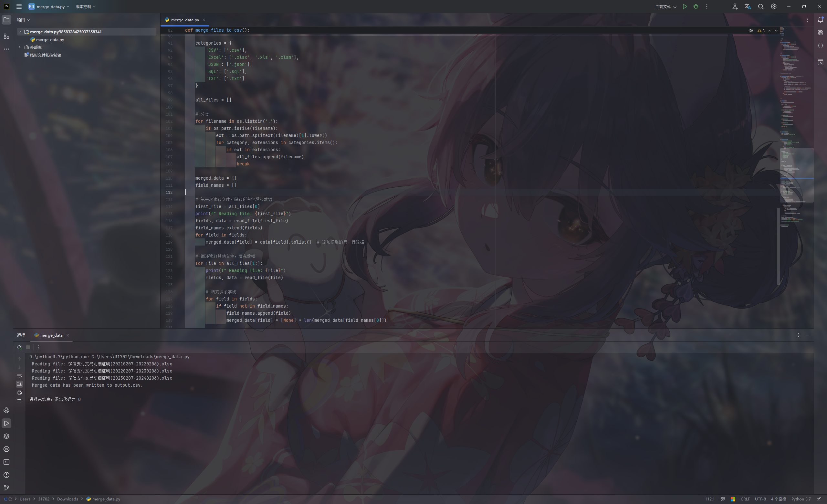Run the current file with the green arrow
Image resolution: width=827 pixels, height=504 pixels.
pos(685,6)
